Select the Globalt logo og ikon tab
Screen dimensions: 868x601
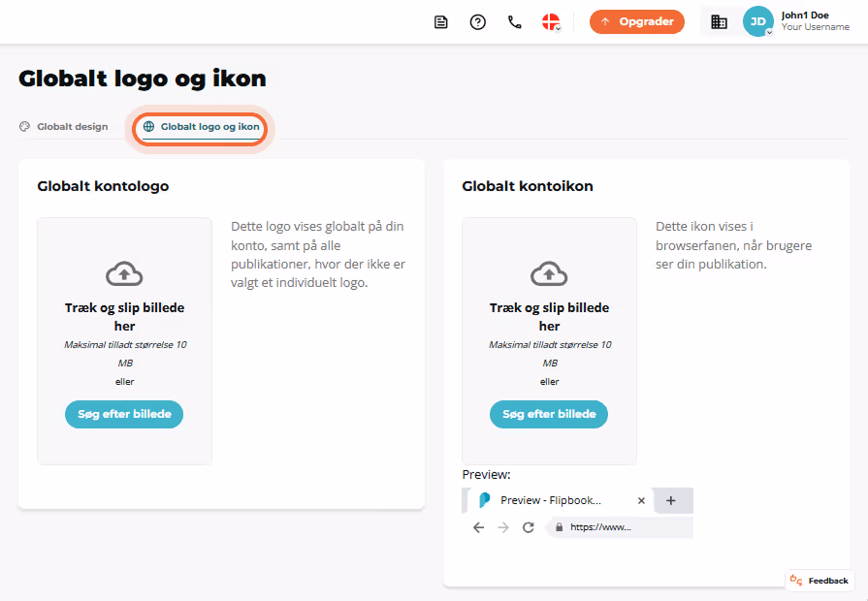tap(201, 127)
